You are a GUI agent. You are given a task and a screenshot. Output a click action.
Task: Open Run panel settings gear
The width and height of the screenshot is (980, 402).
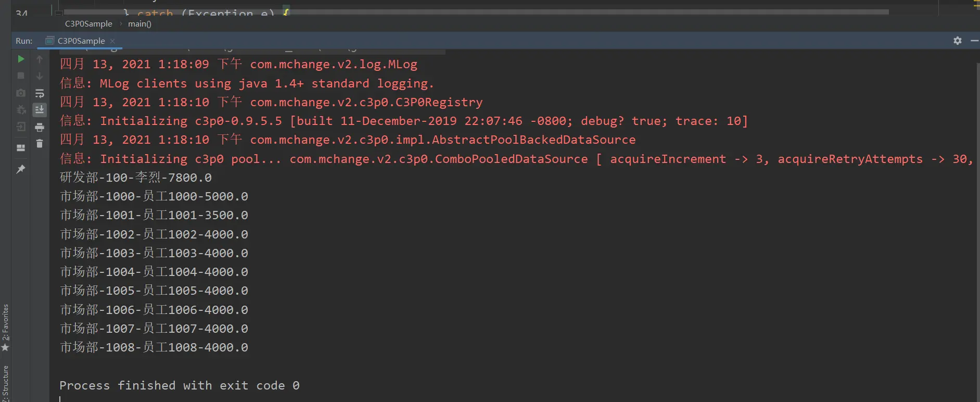pyautogui.click(x=958, y=41)
